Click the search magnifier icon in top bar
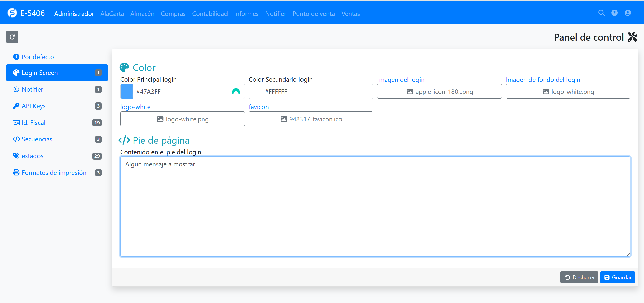 click(601, 13)
